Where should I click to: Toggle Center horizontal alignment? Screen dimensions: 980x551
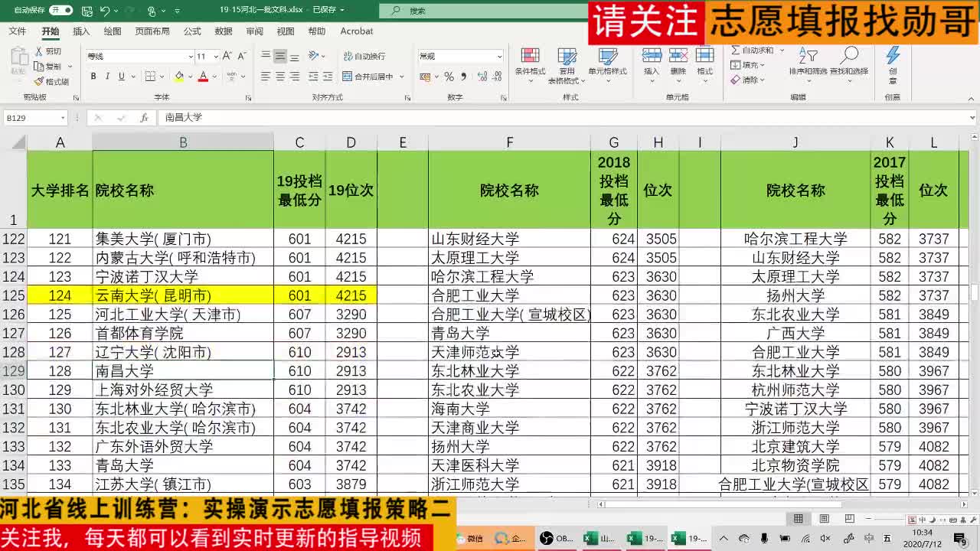pyautogui.click(x=280, y=77)
